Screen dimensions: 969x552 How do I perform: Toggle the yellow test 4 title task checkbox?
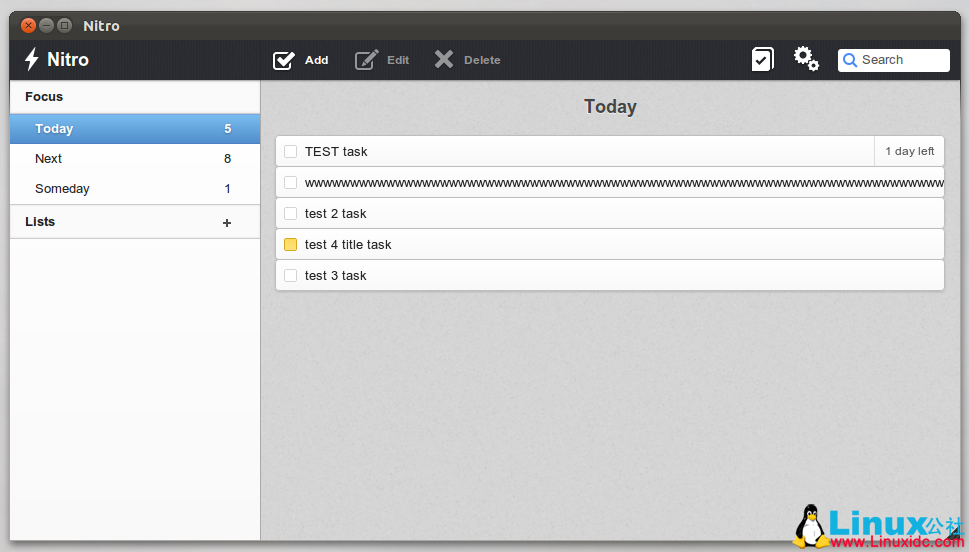(291, 245)
